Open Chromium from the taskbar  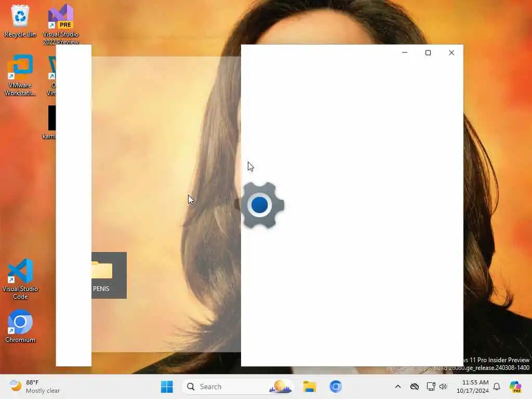coord(336,387)
